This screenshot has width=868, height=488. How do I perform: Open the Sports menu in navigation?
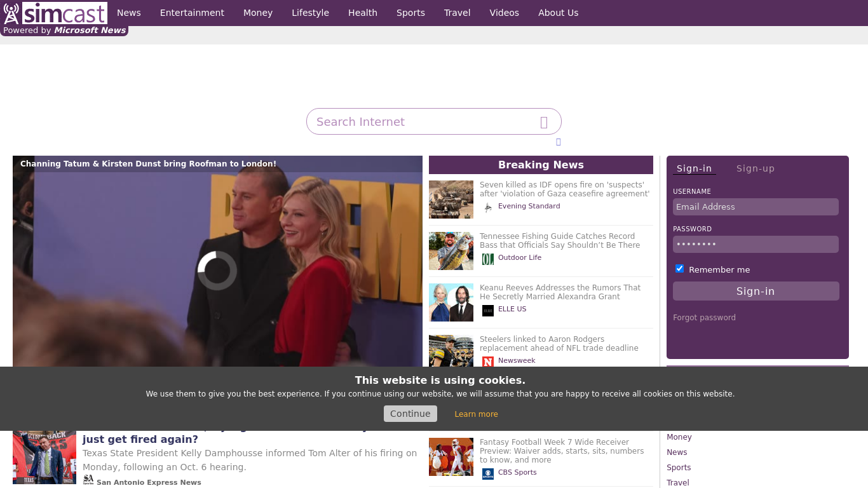(x=410, y=13)
